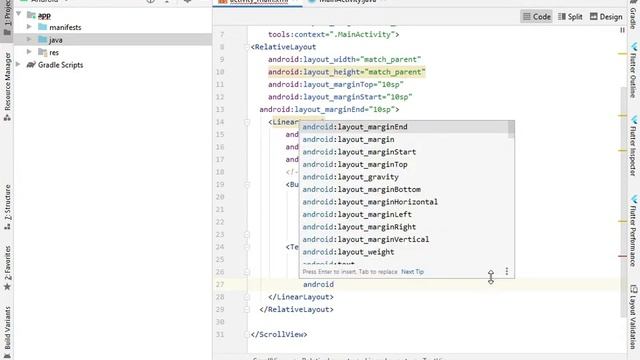Fold the LinearLayout tag at line 14

[247, 122]
